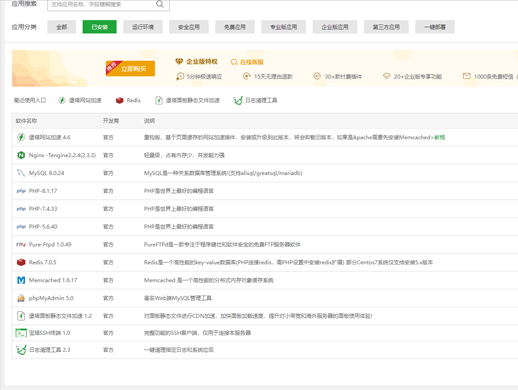Click the 堡塔面板静态文件加速 1.2 row icon
The height and width of the screenshot is (390, 518).
pyautogui.click(x=21, y=316)
